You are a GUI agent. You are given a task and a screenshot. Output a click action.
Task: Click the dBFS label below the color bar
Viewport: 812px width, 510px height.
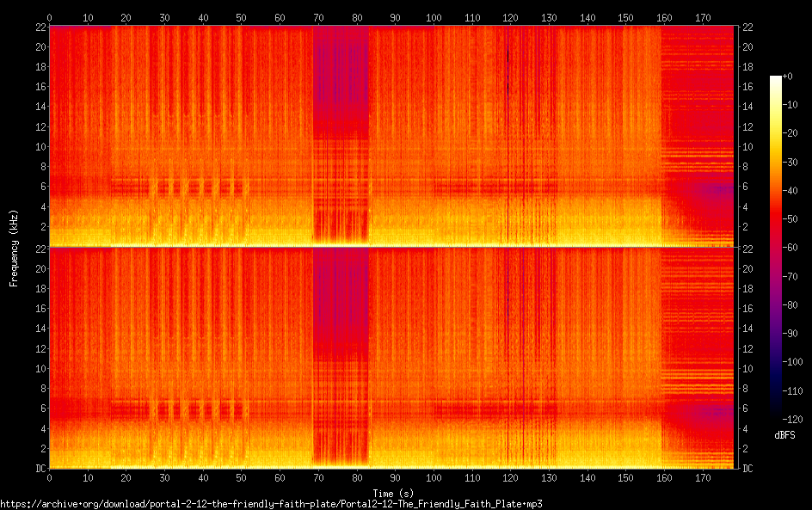784,435
